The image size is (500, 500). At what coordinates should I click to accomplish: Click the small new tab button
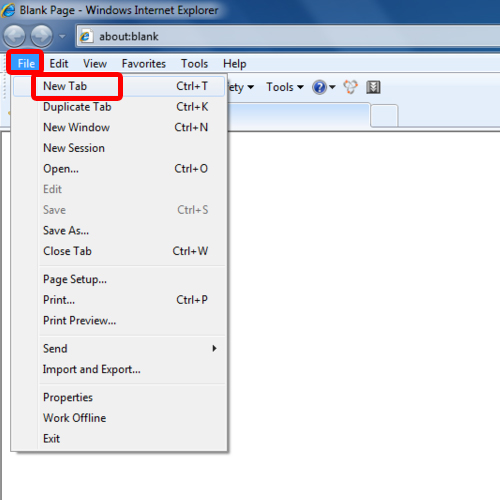pyautogui.click(x=384, y=116)
